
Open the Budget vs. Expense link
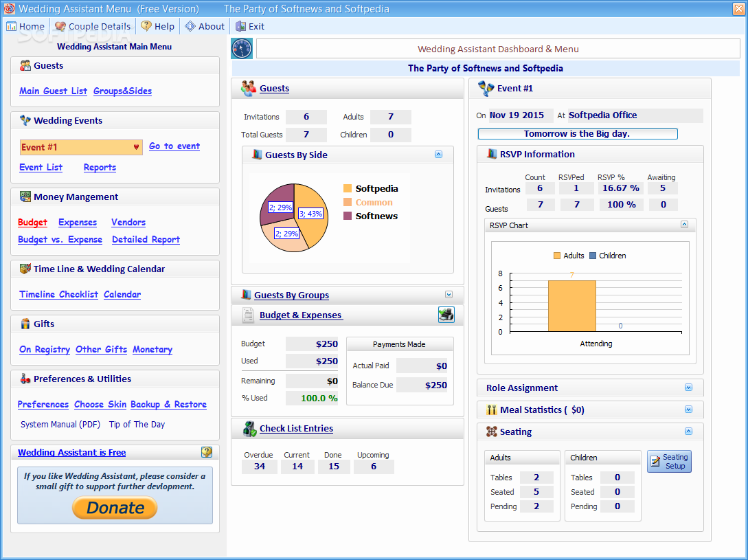click(x=60, y=240)
